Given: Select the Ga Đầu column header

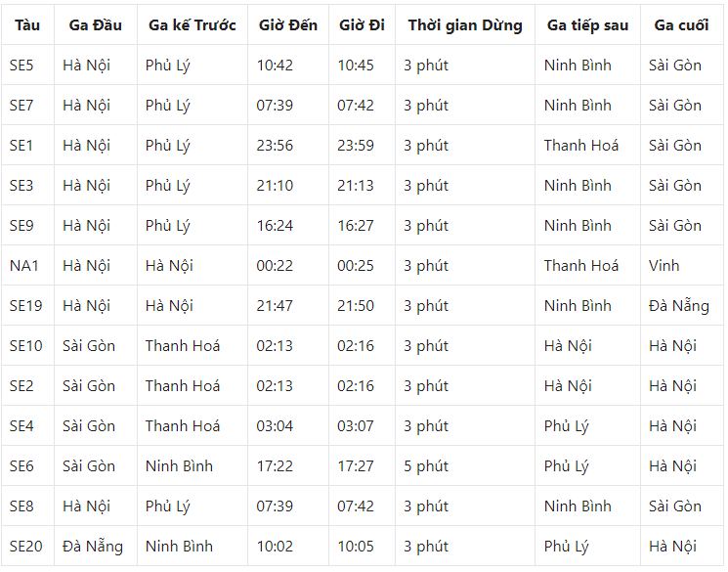Looking at the screenshot, I should tap(95, 25).
